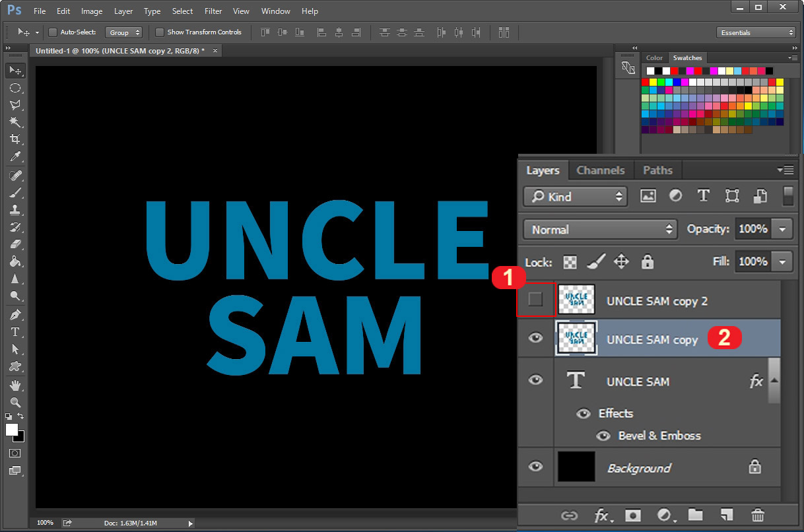The height and width of the screenshot is (532, 804).
Task: Switch to the Color tab
Action: pos(654,58)
